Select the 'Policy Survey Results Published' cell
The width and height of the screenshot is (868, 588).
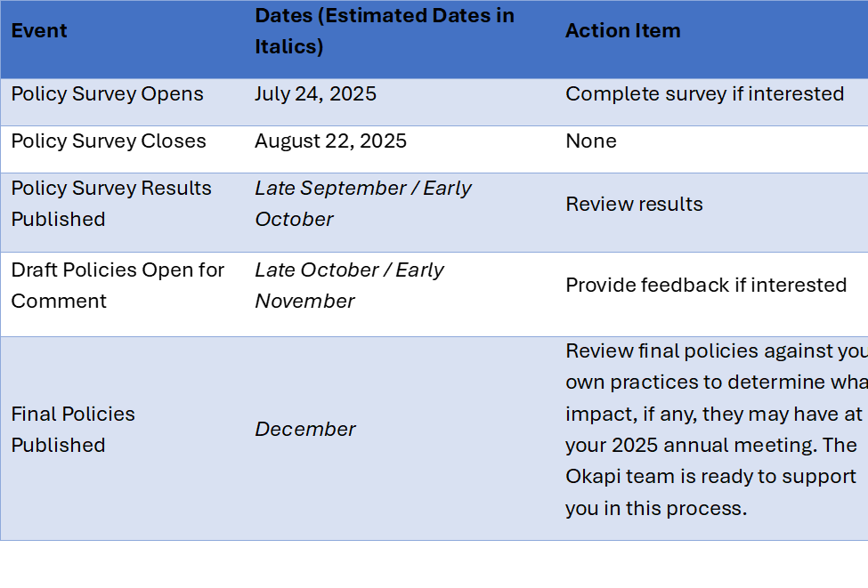point(111,204)
